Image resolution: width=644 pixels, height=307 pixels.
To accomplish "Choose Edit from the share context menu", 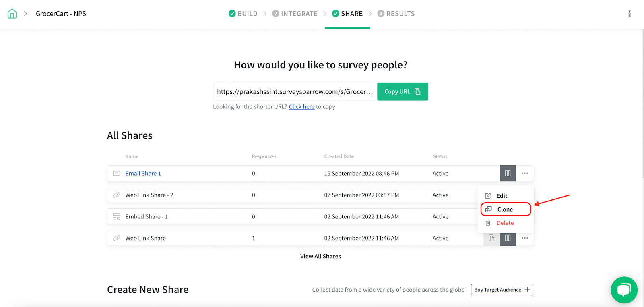I will (502, 196).
